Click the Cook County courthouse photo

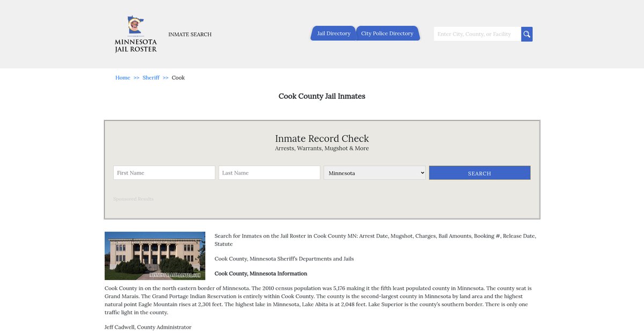(155, 256)
